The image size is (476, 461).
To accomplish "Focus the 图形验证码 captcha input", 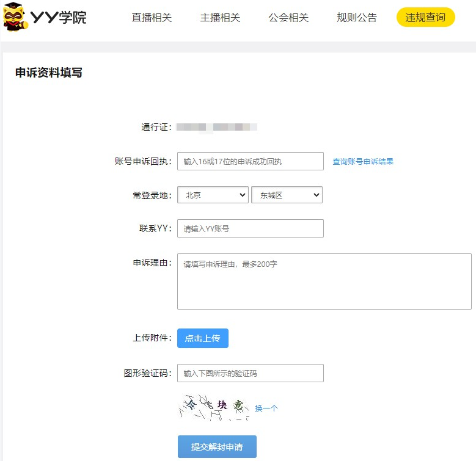I will tap(250, 373).
